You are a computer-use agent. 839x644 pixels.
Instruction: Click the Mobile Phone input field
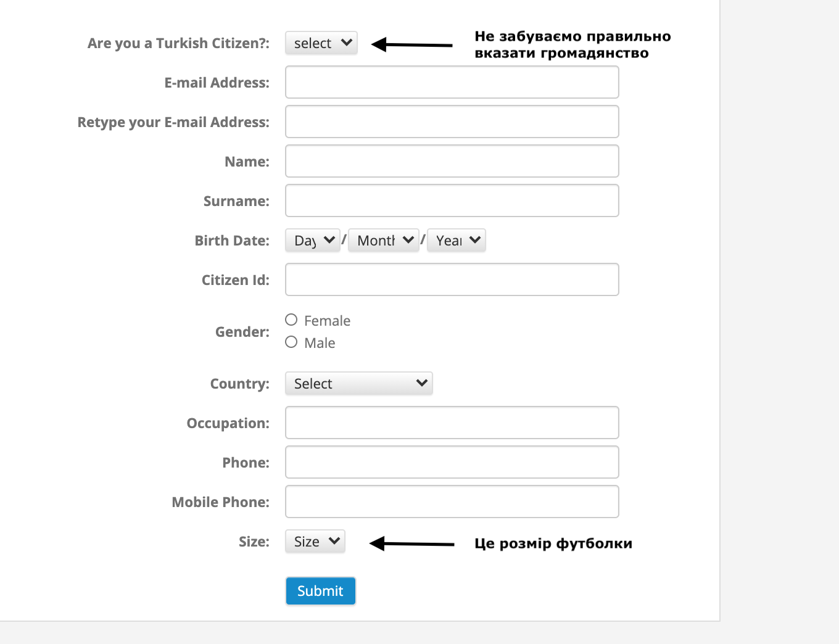[452, 502]
